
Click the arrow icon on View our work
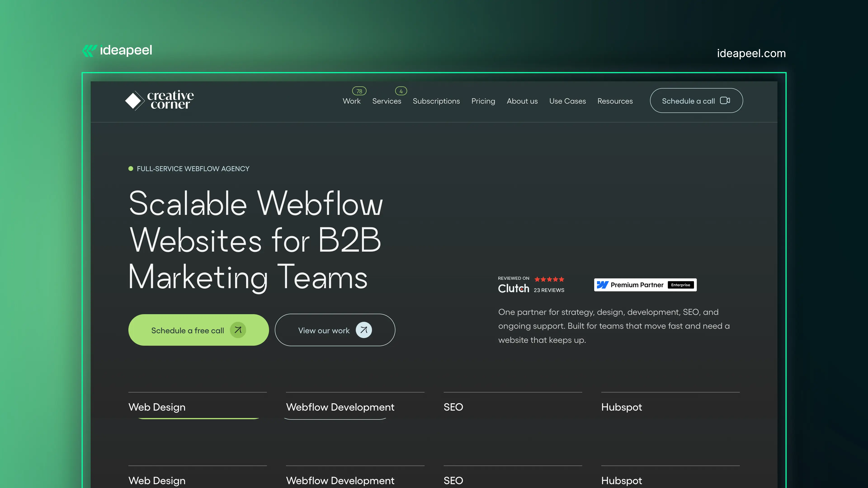coord(364,330)
